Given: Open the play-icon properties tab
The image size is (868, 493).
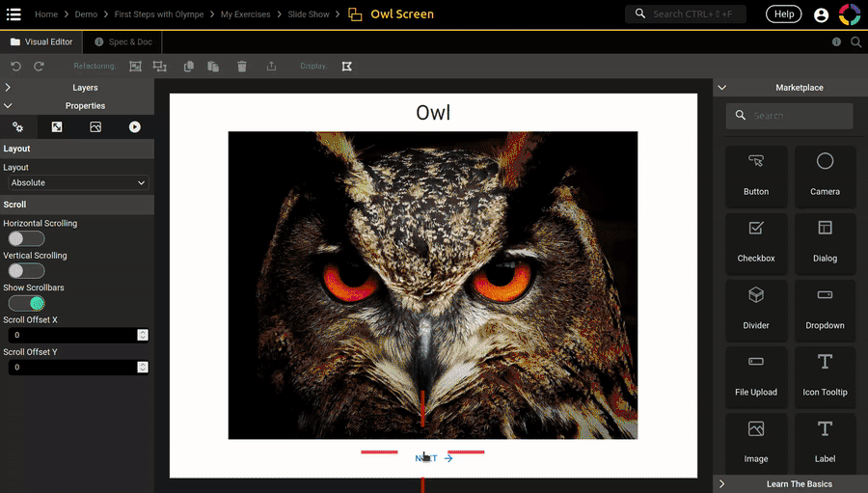Looking at the screenshot, I should pos(134,126).
